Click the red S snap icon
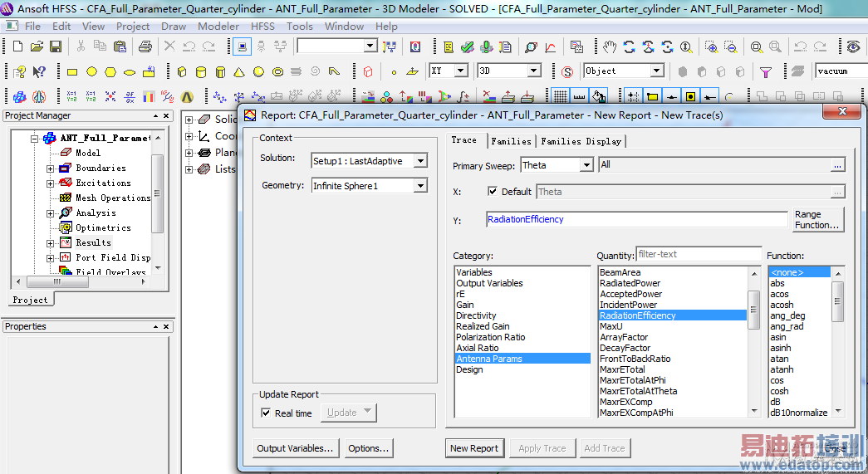The height and width of the screenshot is (474, 868). 566,72
